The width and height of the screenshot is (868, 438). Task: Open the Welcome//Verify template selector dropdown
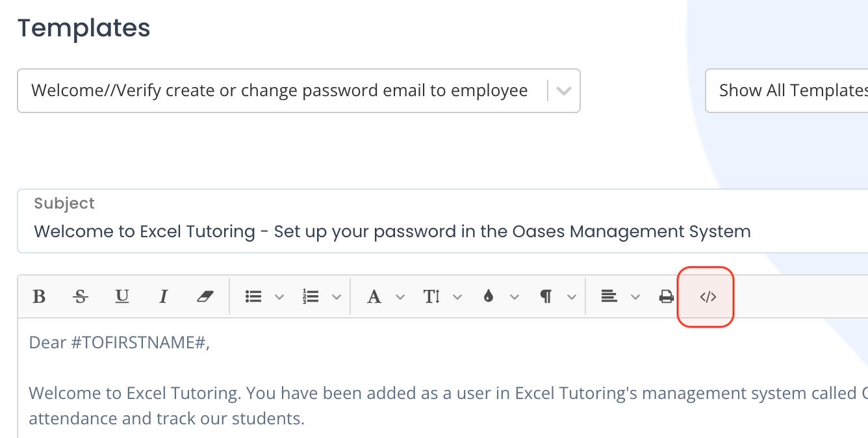[299, 90]
